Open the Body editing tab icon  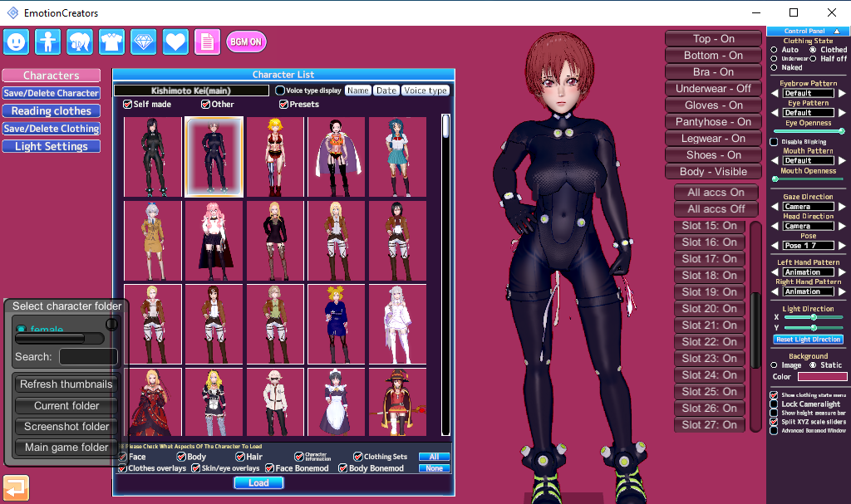pyautogui.click(x=48, y=42)
